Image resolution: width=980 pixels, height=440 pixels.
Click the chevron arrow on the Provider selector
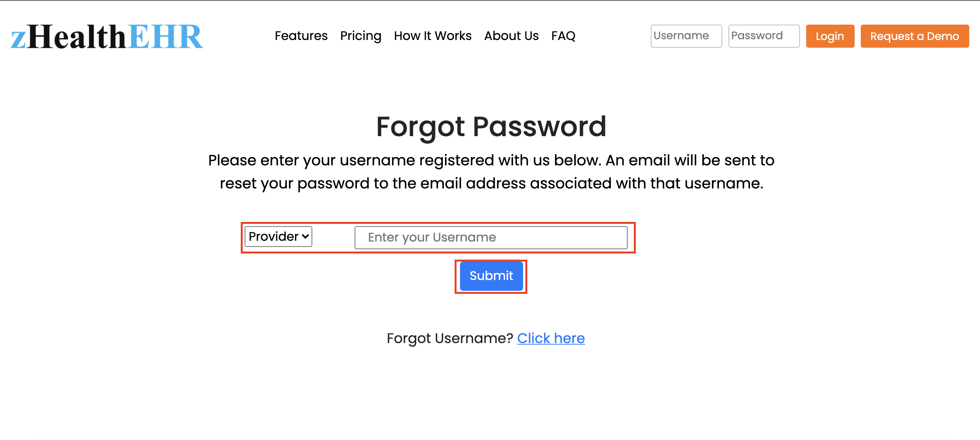(x=305, y=237)
